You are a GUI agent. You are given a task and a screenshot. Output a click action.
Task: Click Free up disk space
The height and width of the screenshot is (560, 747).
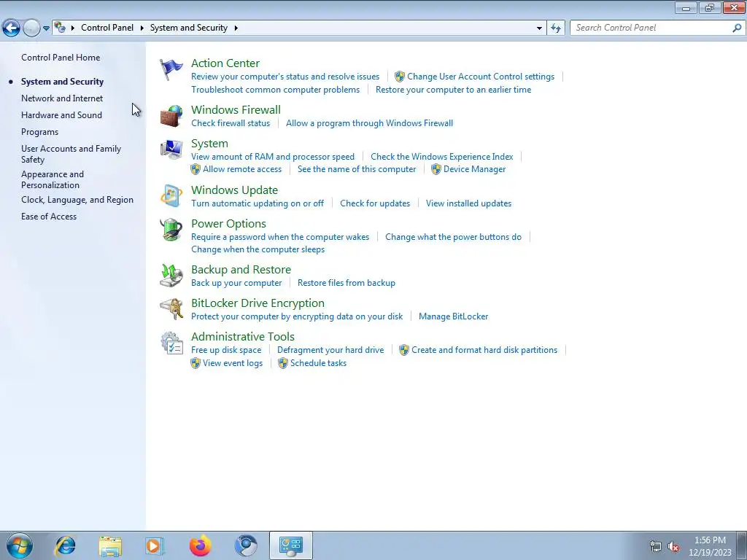[x=226, y=350]
